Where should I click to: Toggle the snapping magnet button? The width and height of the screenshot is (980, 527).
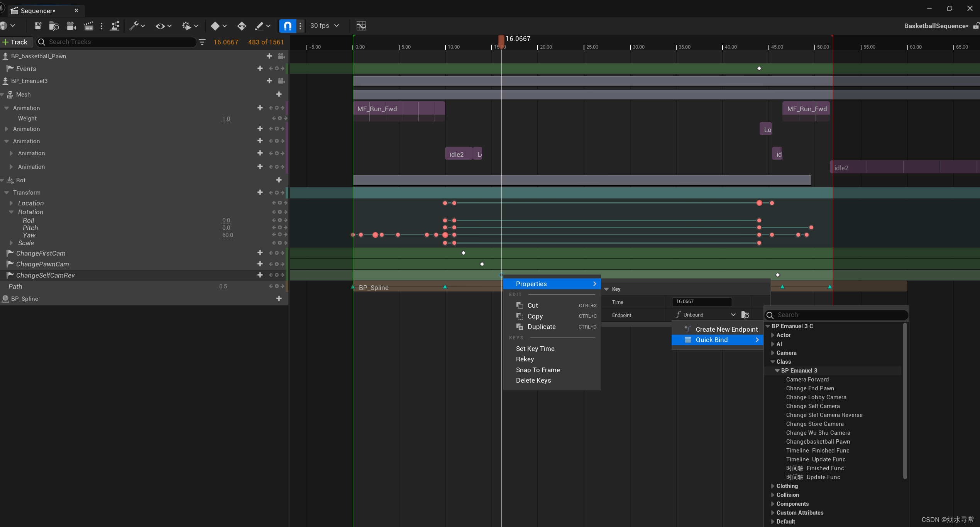click(288, 26)
